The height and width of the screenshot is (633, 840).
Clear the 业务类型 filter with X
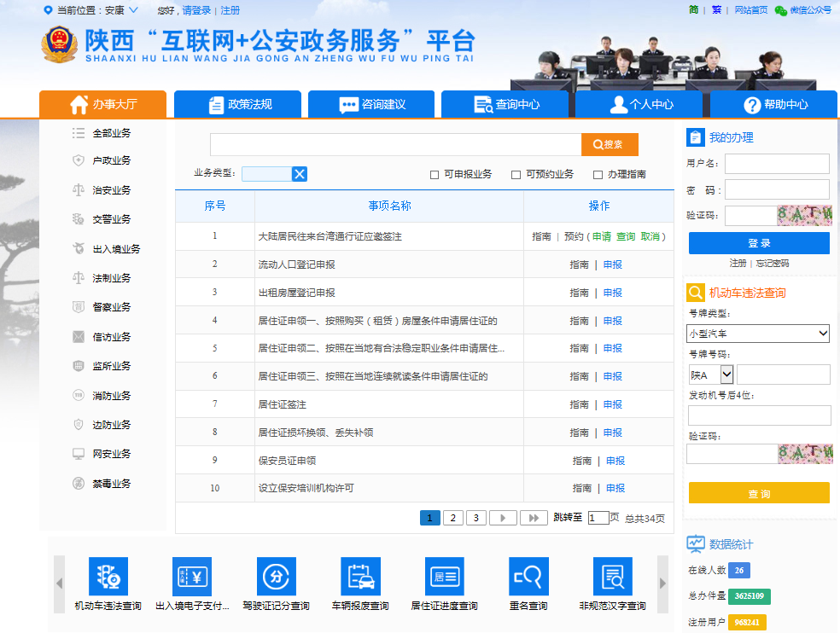tap(300, 174)
